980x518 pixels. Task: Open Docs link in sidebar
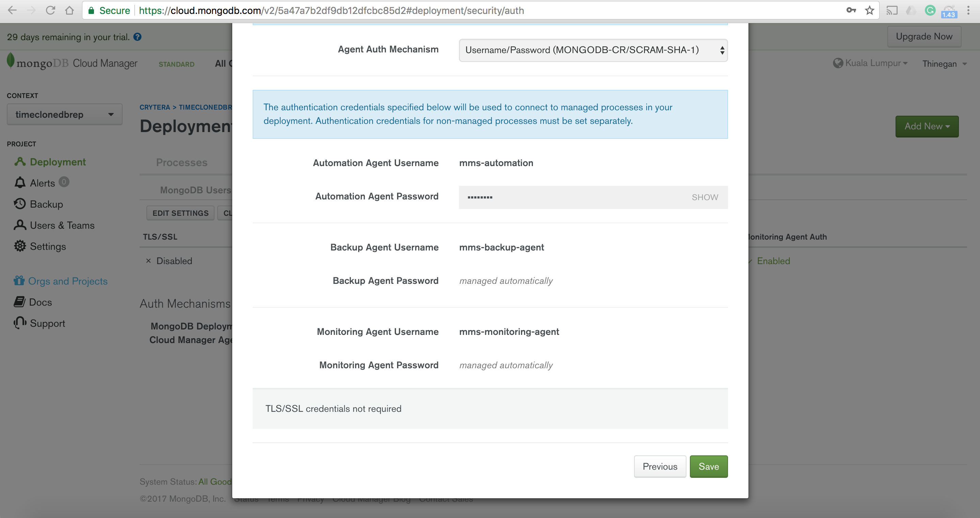tap(40, 302)
